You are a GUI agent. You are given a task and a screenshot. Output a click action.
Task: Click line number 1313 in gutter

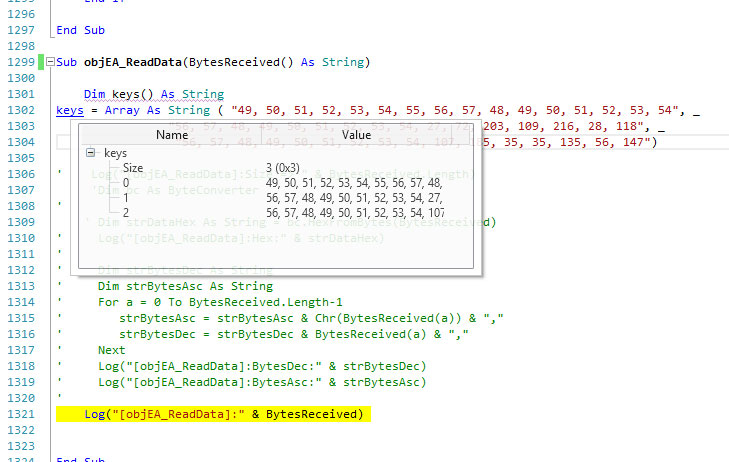pyautogui.click(x=21, y=286)
